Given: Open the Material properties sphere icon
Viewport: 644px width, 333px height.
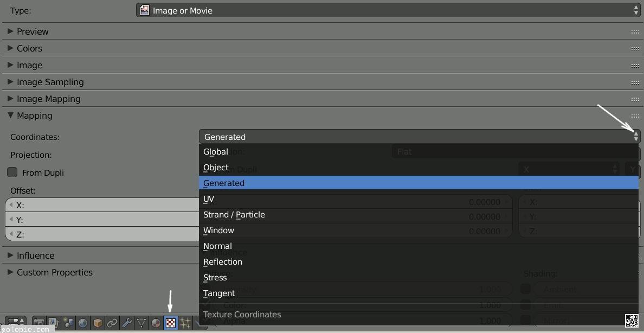Looking at the screenshot, I should point(156,323).
